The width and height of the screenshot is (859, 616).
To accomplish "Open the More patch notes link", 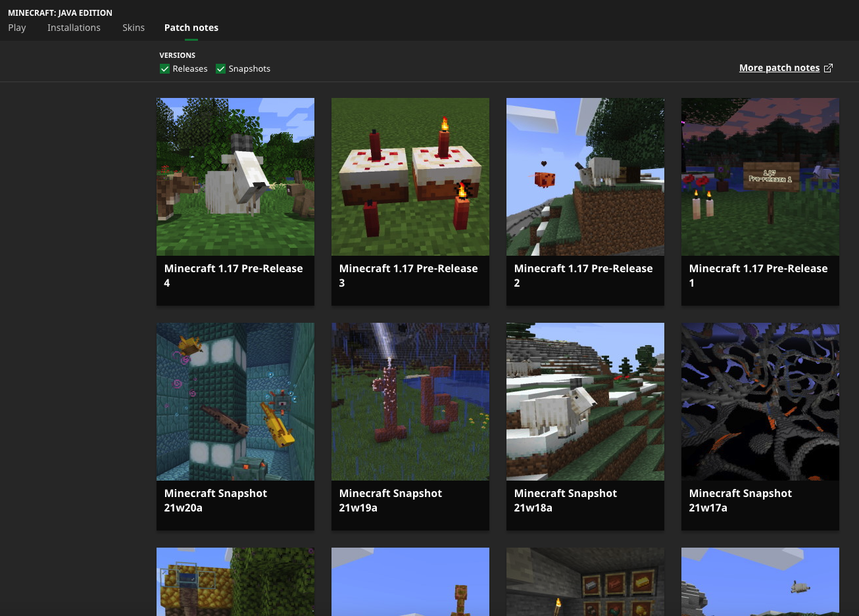I will tap(779, 68).
